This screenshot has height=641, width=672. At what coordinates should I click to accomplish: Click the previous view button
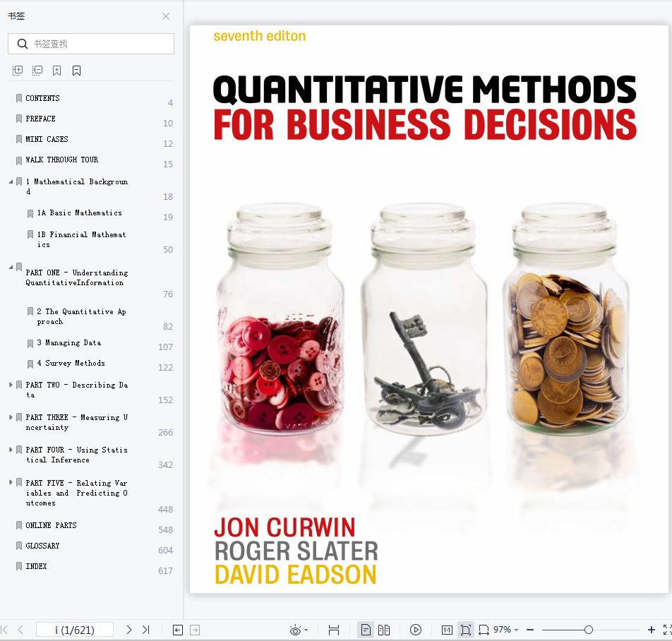(x=178, y=630)
